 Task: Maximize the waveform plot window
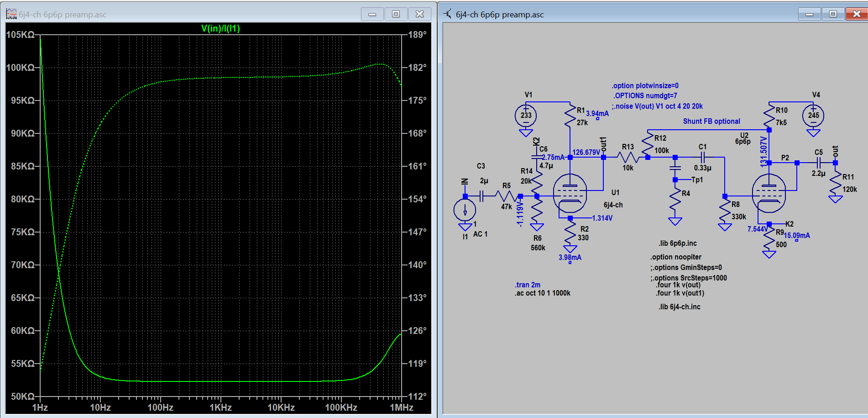tap(396, 14)
